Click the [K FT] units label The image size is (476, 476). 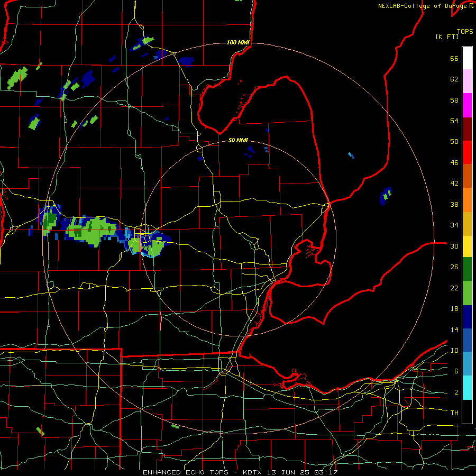(447, 36)
